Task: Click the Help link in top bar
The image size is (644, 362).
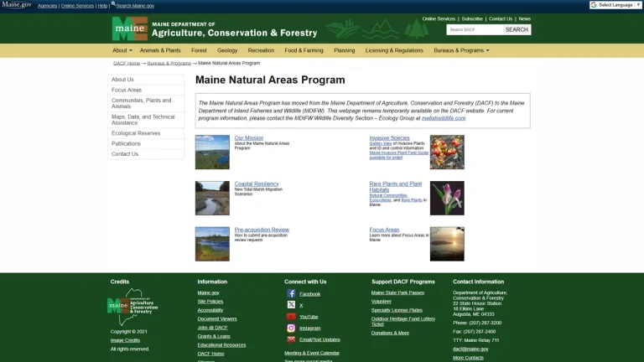Action: point(102,6)
